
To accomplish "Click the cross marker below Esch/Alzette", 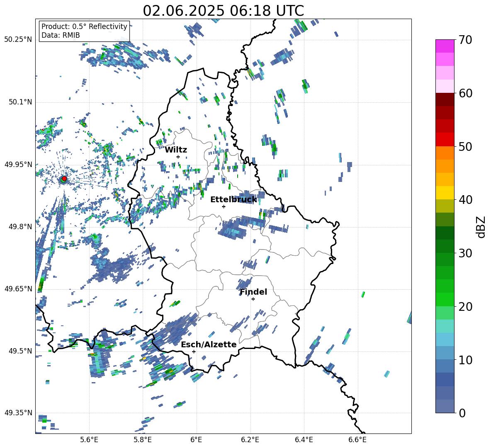I will [194, 351].
